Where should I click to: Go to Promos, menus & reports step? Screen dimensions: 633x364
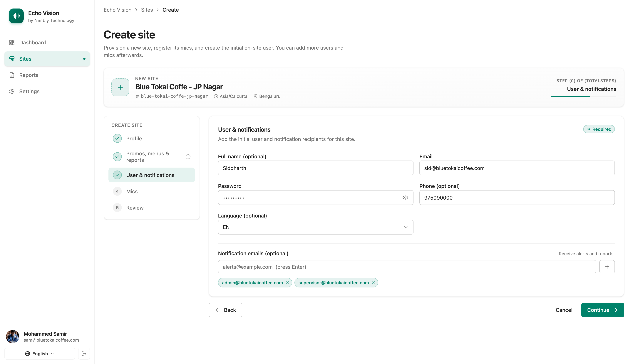(152, 157)
